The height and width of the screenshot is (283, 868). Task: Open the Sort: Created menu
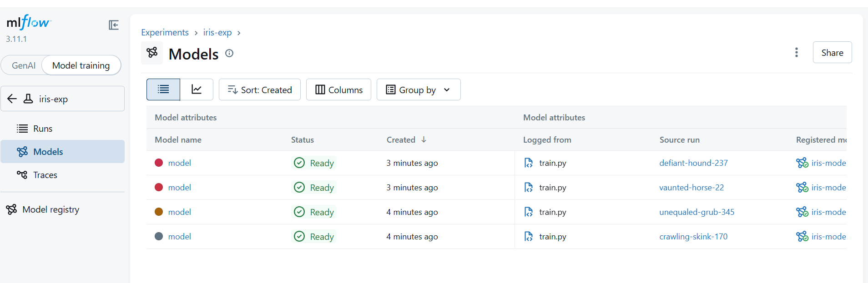pyautogui.click(x=260, y=89)
